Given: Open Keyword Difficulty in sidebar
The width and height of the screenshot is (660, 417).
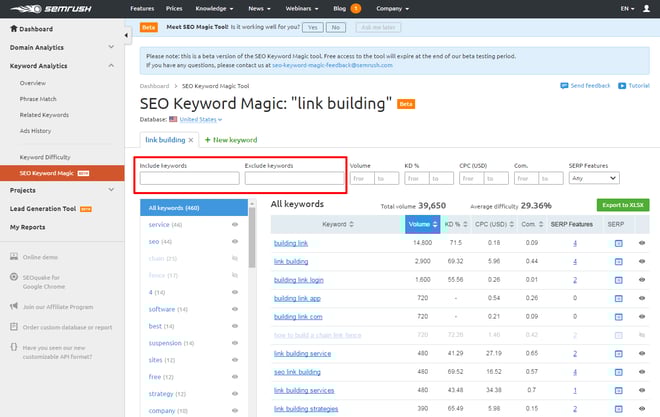Looking at the screenshot, I should 45,157.
